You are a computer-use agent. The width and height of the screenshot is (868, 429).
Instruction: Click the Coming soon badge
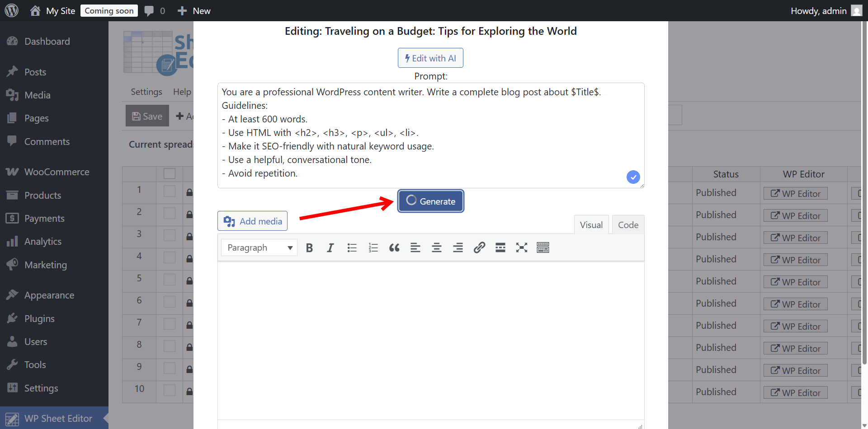[x=109, y=11]
